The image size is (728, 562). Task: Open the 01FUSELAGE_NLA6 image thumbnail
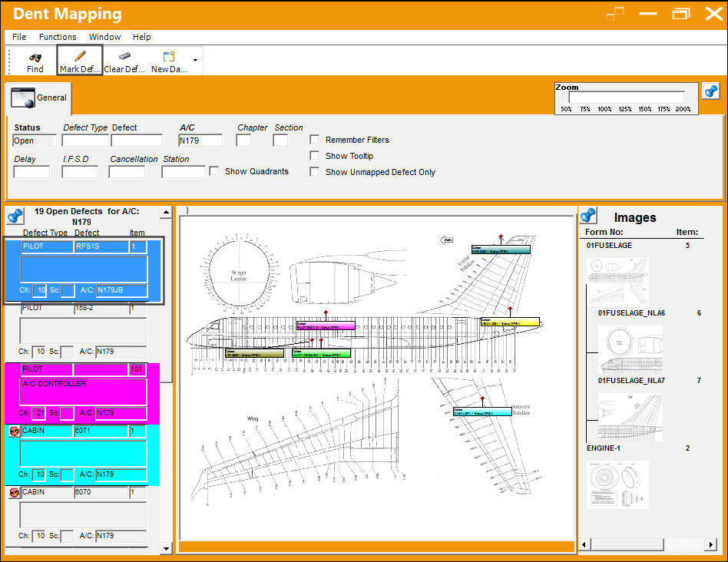630,349
